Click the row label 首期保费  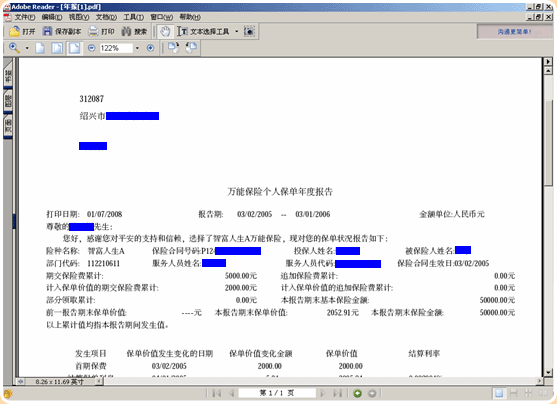91,366
